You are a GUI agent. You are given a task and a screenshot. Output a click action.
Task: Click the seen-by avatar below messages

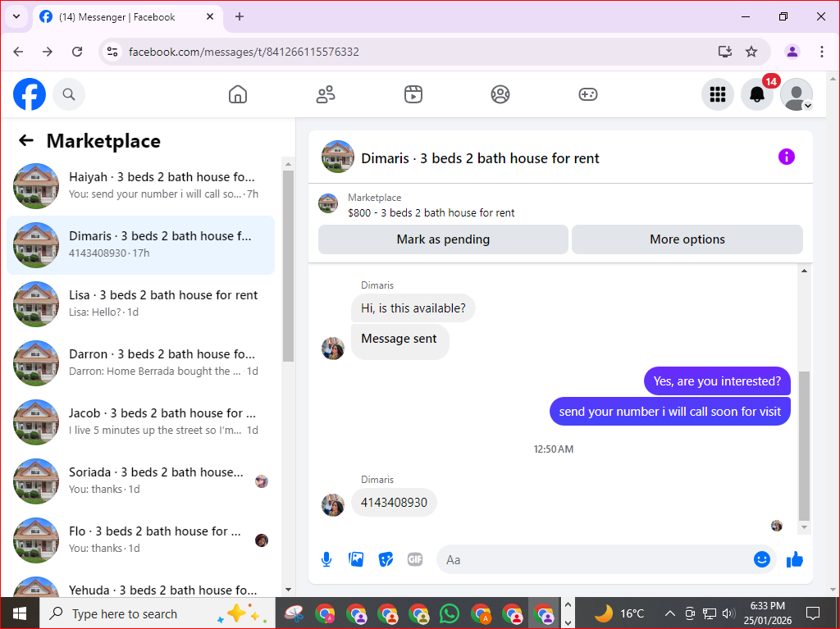pos(777,526)
